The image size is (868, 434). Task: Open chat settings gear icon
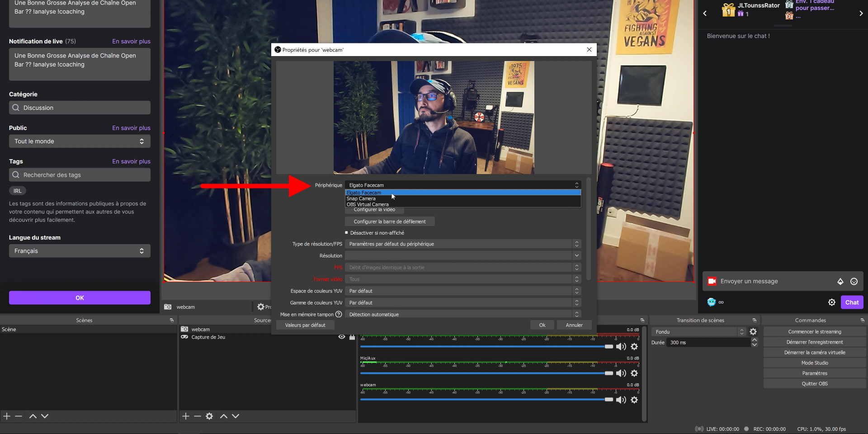coord(831,302)
